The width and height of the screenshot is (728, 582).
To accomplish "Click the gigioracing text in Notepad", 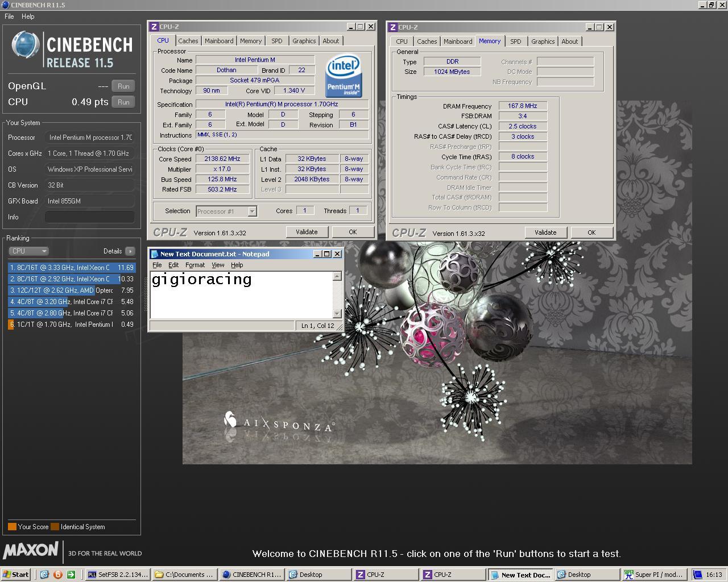I will click(x=201, y=279).
